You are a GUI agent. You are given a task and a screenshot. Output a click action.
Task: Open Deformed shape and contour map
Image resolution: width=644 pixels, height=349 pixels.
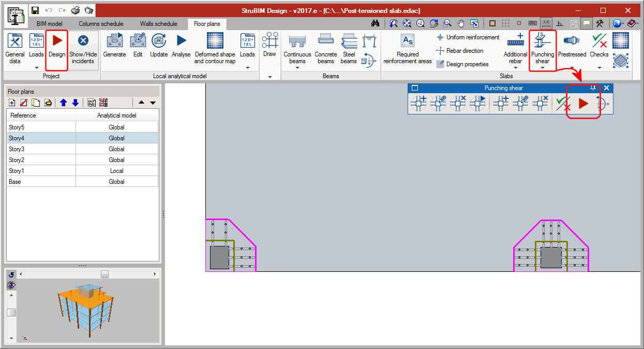(215, 47)
